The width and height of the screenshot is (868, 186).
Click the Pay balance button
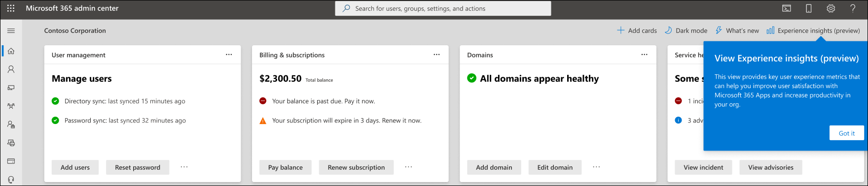click(x=285, y=167)
